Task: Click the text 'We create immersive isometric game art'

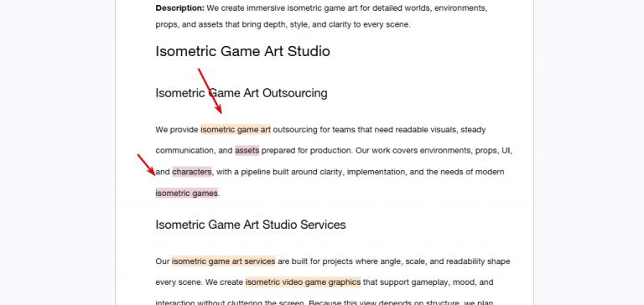Action: [283, 8]
